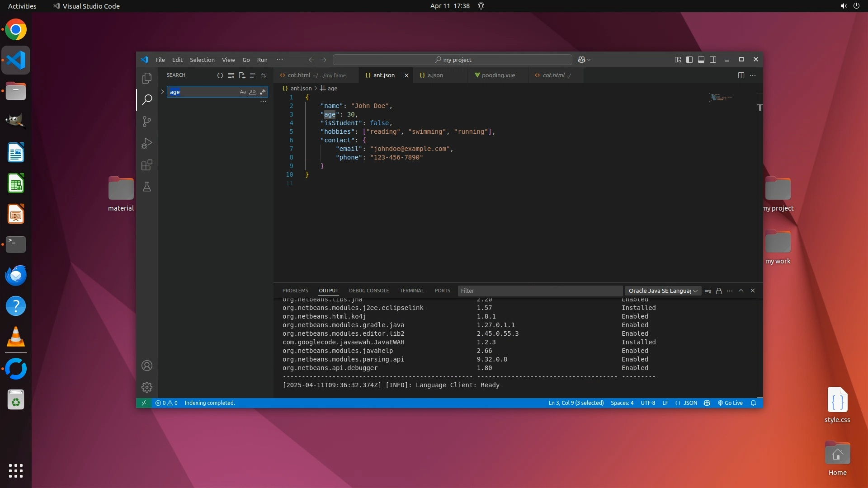Toggle Use Regular Expression in search
This screenshot has height=488, width=868.
(x=263, y=92)
